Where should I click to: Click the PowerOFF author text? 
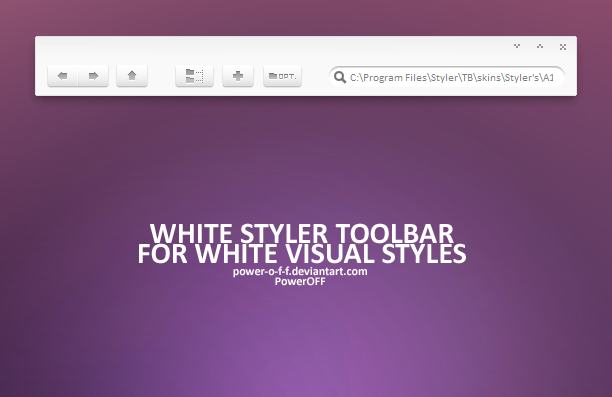tap(300, 281)
